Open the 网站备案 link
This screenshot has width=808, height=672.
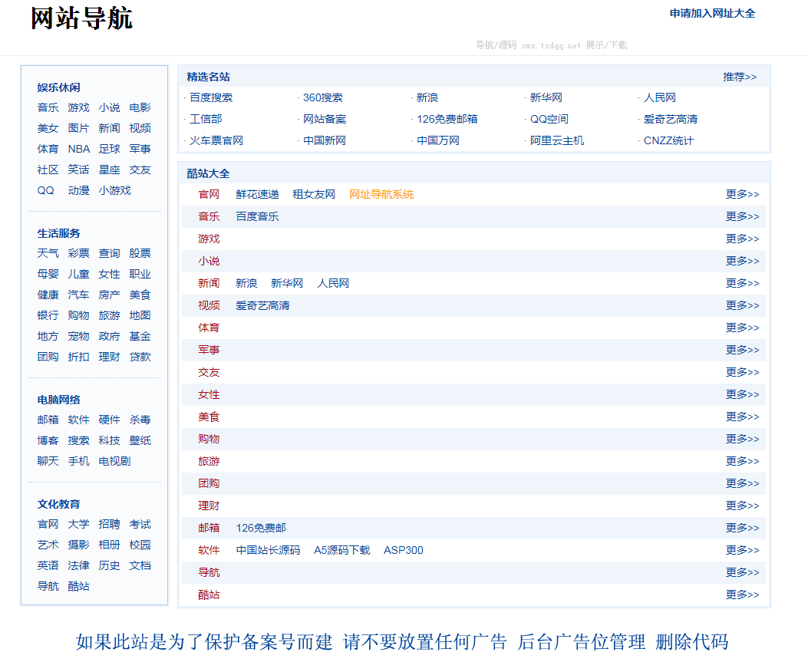click(324, 119)
